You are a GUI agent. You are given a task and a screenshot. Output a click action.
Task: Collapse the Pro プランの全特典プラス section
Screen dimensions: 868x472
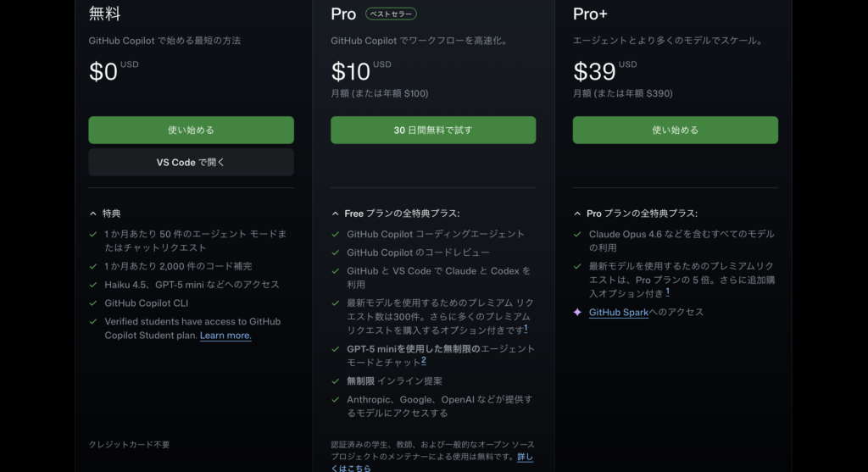[x=577, y=214]
